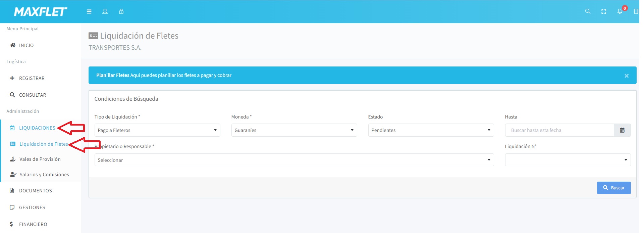Open the search magnifier in header
644x233 pixels.
588,11
